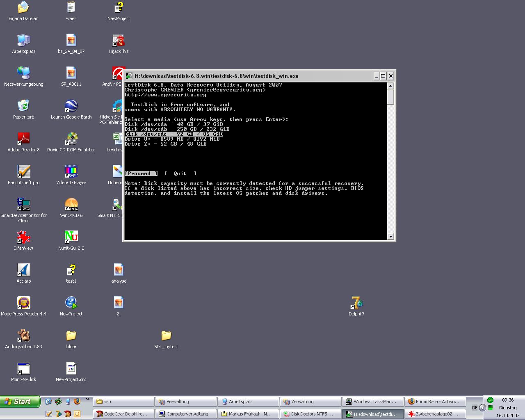The height and width of the screenshot is (420, 525).
Task: Switch to the win folder taskbar button
Action: point(124,402)
